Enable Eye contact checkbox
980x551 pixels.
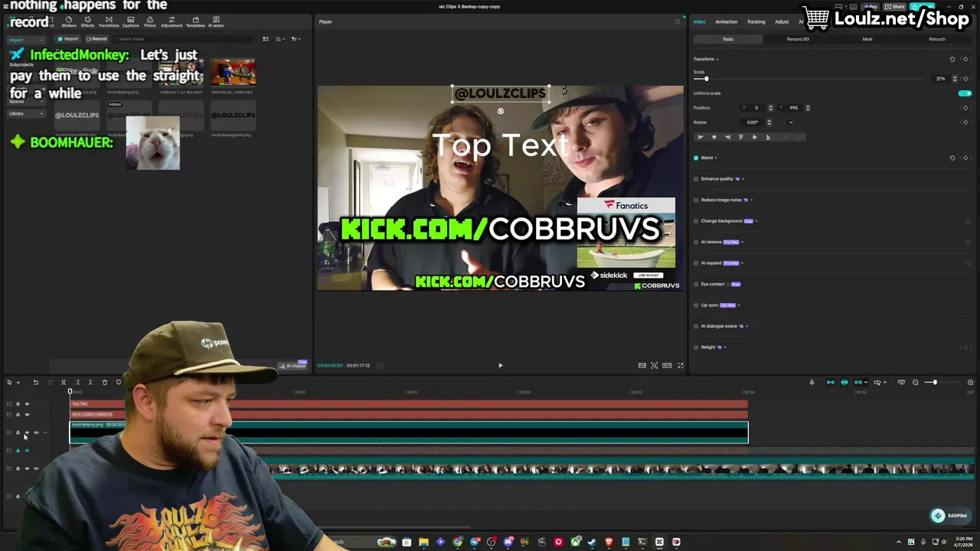pyautogui.click(x=696, y=284)
